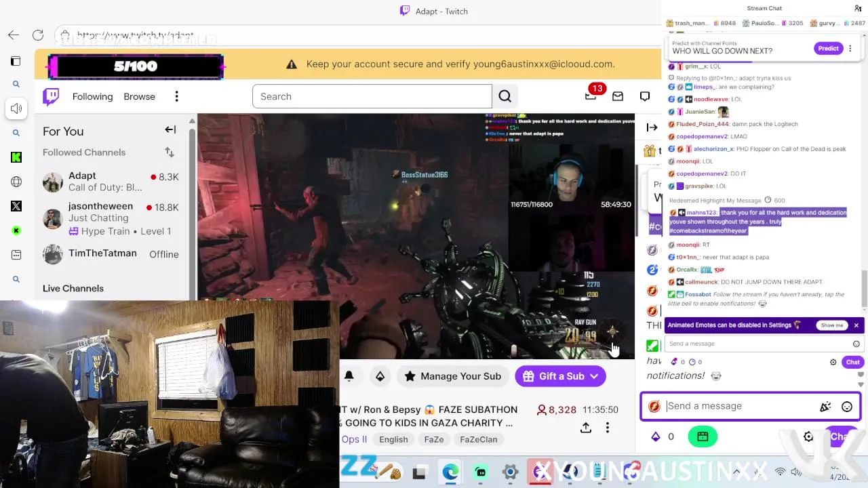Open chat community users icon
Image resolution: width=868 pixels, height=488 pixels.
(858, 8)
